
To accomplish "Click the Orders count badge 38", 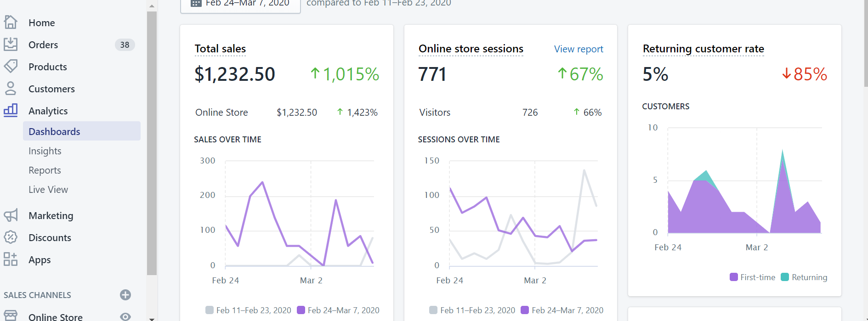I will [125, 45].
